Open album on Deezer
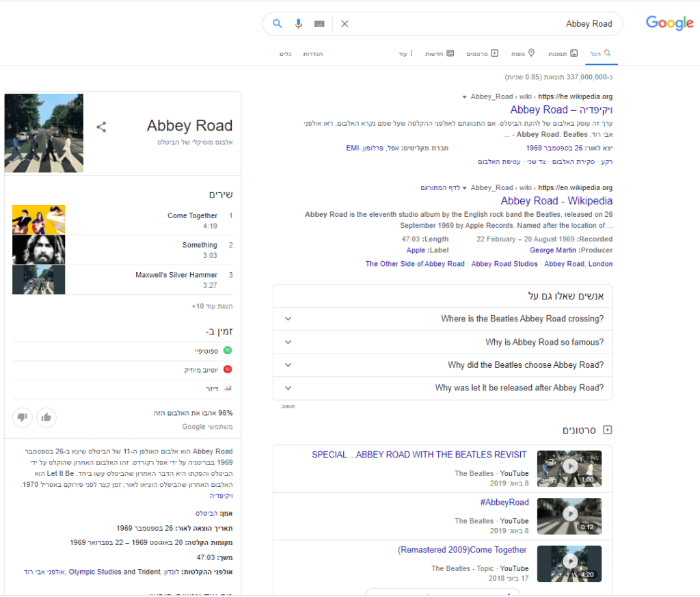700x597 pixels. pyautogui.click(x=123, y=389)
